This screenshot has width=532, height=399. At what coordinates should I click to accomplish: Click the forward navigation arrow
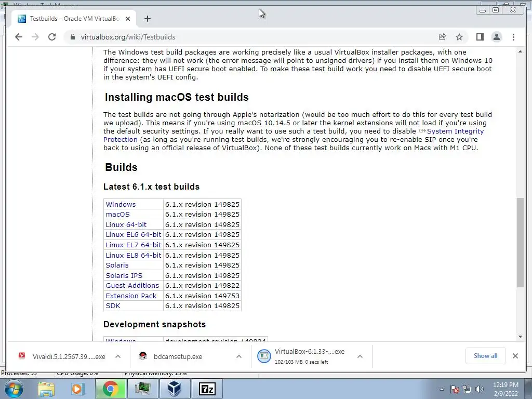pyautogui.click(x=35, y=37)
